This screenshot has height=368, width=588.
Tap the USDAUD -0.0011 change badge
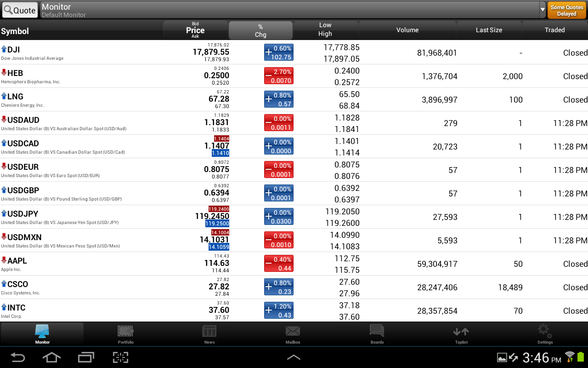pyautogui.click(x=278, y=123)
